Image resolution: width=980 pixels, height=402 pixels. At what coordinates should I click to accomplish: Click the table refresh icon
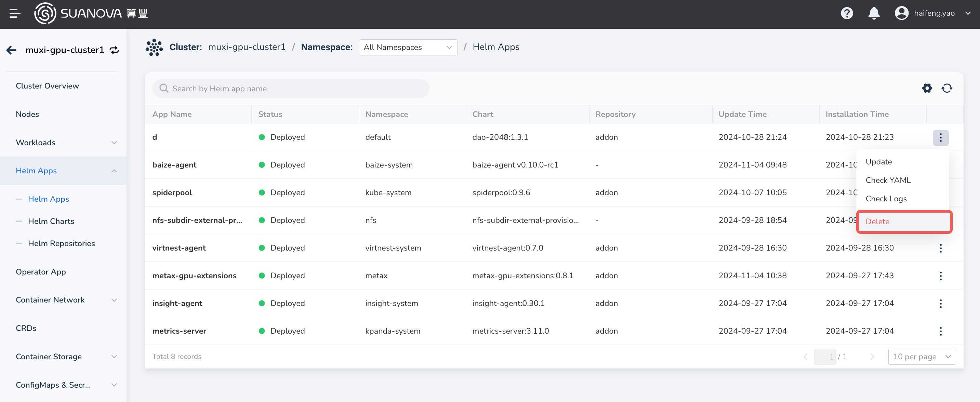coord(948,88)
